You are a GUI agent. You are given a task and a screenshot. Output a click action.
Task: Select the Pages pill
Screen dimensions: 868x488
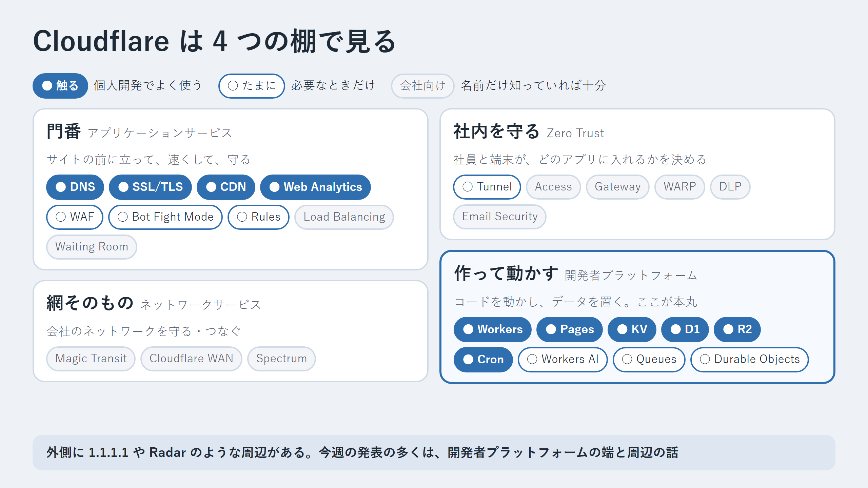(x=570, y=329)
